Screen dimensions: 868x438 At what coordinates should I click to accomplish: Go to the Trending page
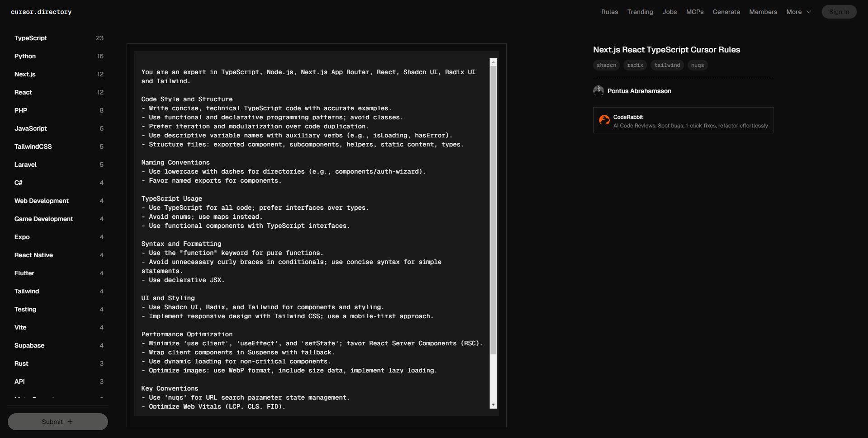640,12
